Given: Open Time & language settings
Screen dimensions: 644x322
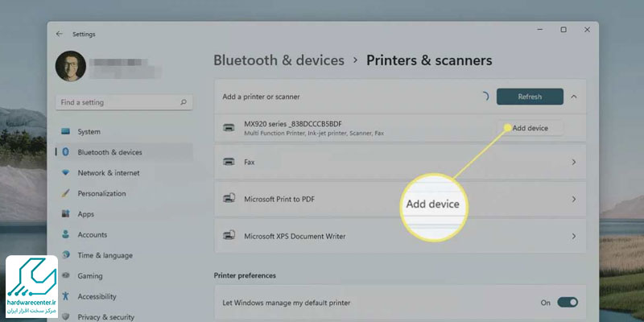Looking at the screenshot, I should point(105,255).
